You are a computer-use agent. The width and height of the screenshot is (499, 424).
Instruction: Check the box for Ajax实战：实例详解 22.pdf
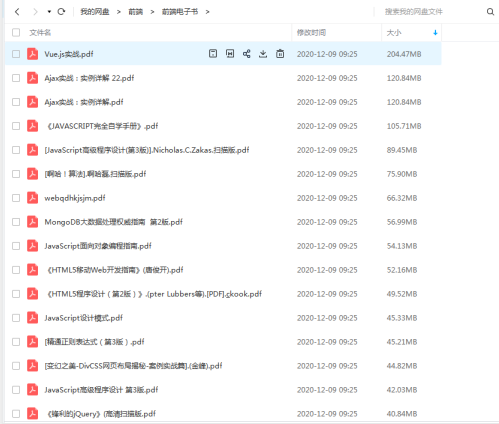[x=16, y=78]
